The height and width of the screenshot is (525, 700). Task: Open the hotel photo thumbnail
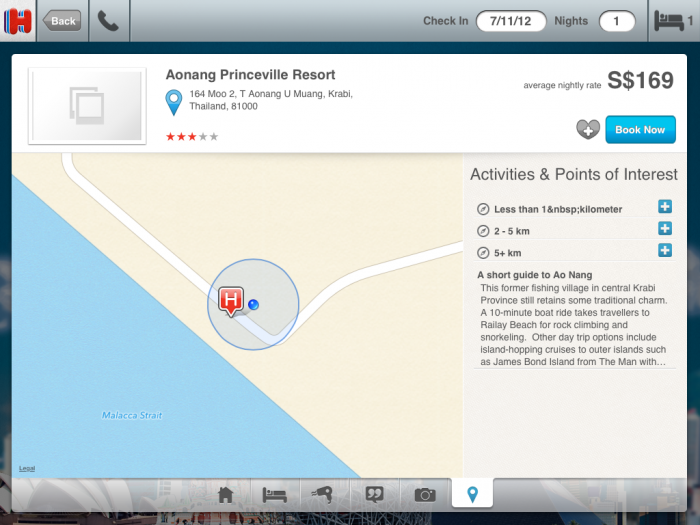87,106
